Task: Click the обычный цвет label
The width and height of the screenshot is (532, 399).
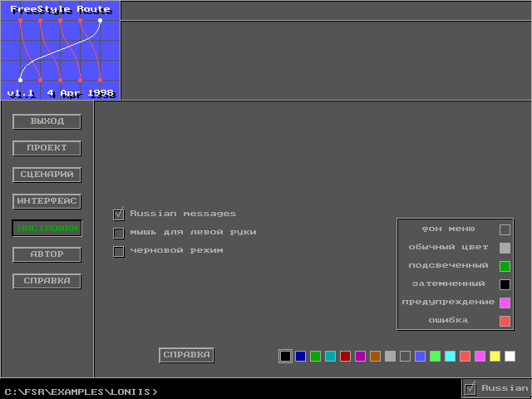Action: pos(448,248)
